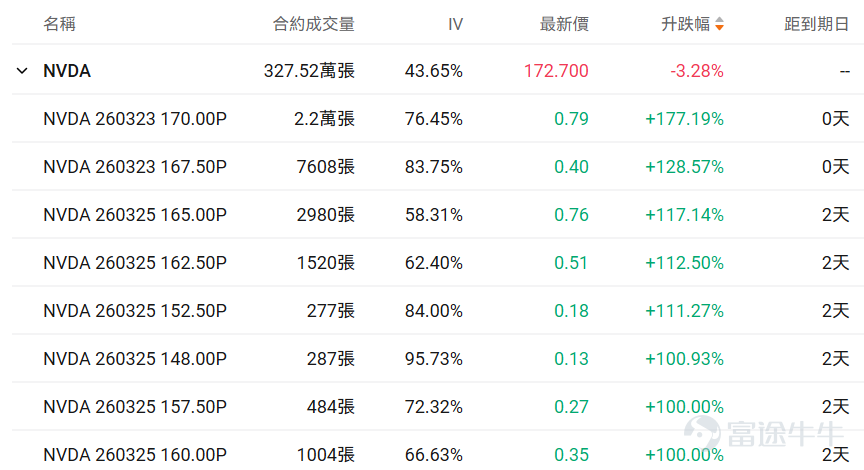
Task: Click volume cell 2980張
Action: coord(326,215)
